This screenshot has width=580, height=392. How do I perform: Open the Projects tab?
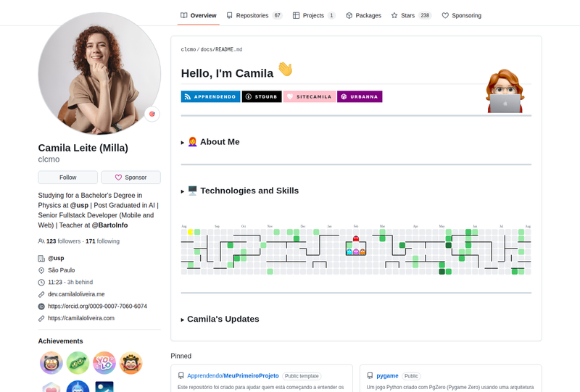(313, 15)
